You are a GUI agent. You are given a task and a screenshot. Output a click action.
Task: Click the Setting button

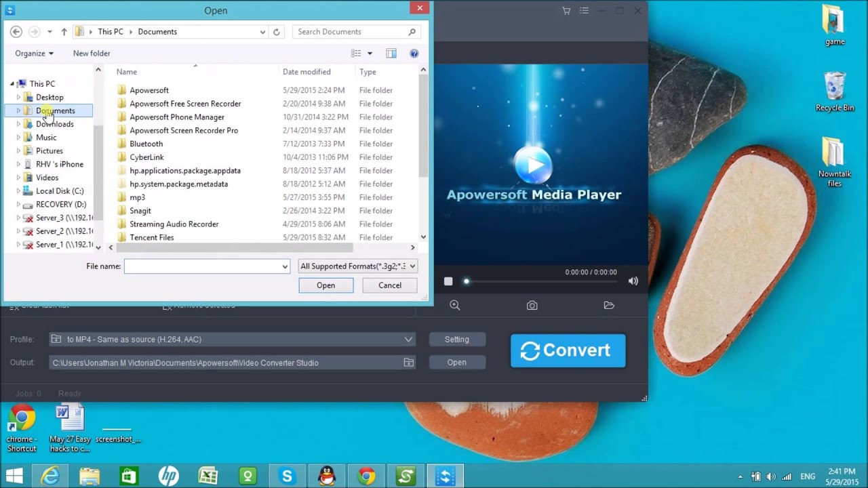click(456, 340)
